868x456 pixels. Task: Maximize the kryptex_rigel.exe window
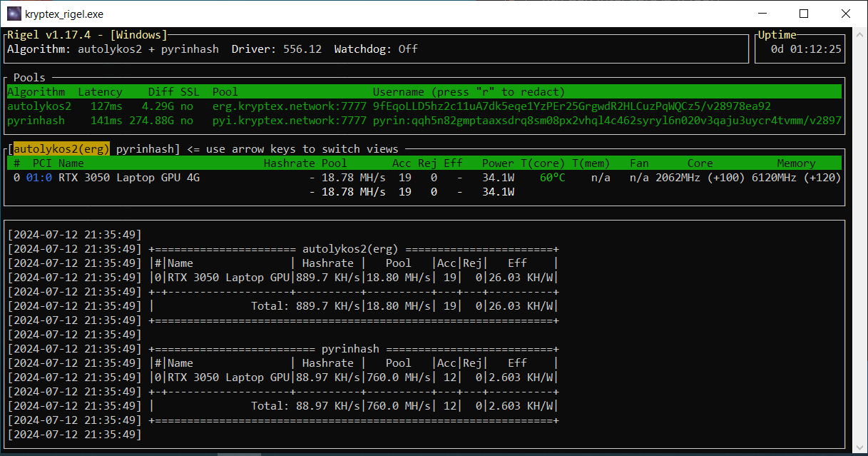pyautogui.click(x=805, y=14)
